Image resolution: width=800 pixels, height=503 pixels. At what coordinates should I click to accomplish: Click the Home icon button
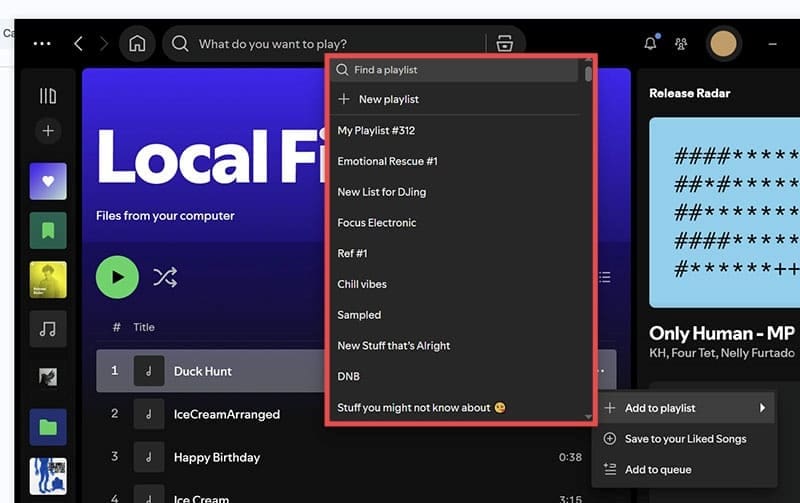[137, 44]
